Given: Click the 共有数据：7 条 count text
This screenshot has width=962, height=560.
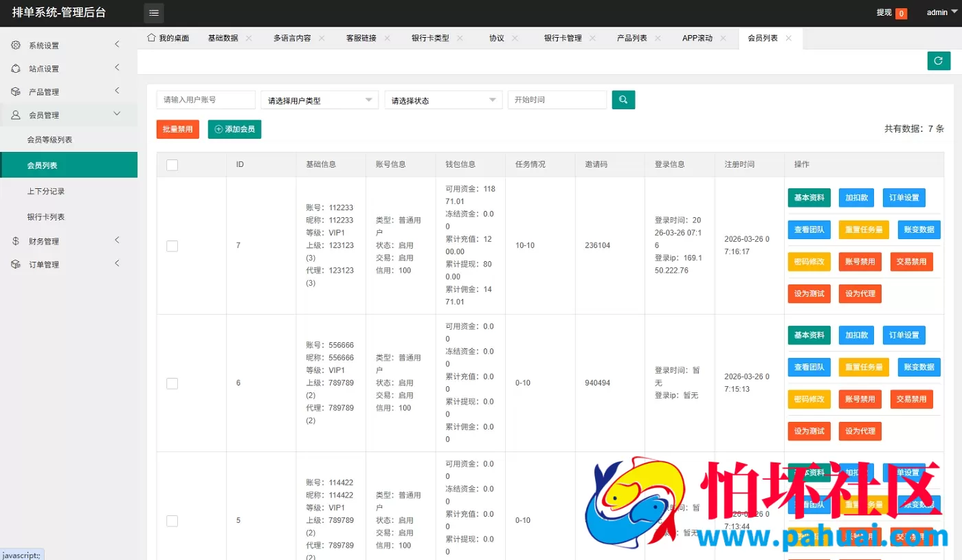Looking at the screenshot, I should point(914,128).
